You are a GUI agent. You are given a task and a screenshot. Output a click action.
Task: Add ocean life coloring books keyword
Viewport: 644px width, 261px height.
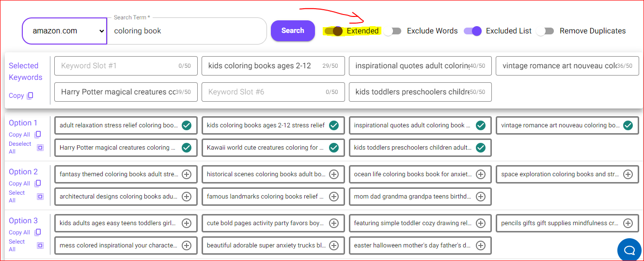click(481, 174)
